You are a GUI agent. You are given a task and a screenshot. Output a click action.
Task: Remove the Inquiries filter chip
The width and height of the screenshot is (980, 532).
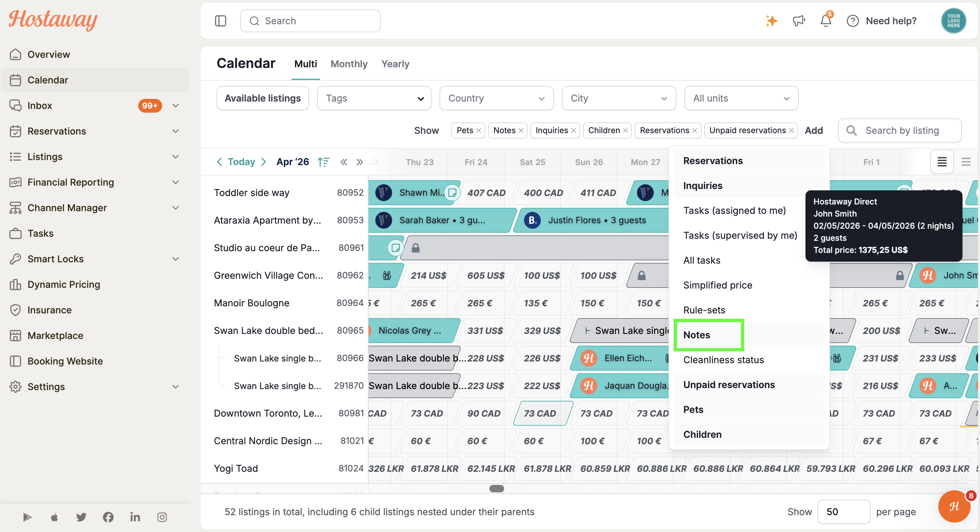coord(573,130)
